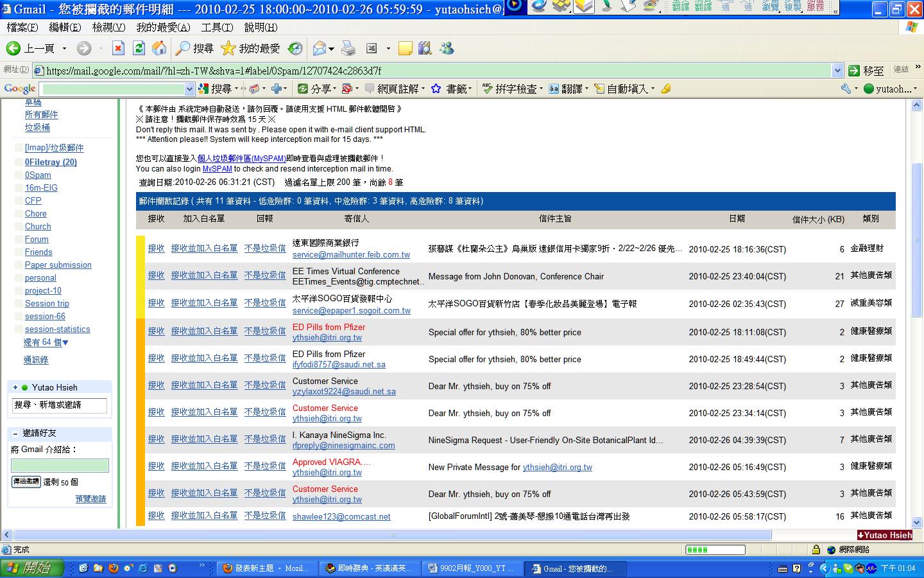This screenshot has width=924, height=578.
Task: Open the 工具(T) menu
Action: pos(217,27)
